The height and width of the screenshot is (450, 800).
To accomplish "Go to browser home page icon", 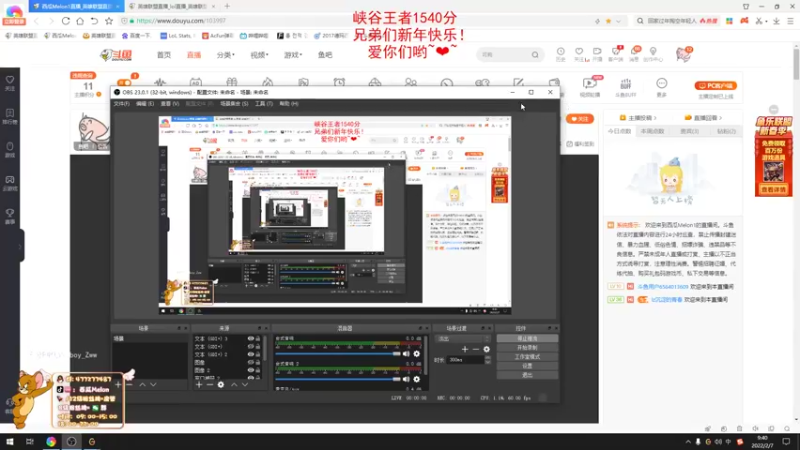I will (80, 21).
